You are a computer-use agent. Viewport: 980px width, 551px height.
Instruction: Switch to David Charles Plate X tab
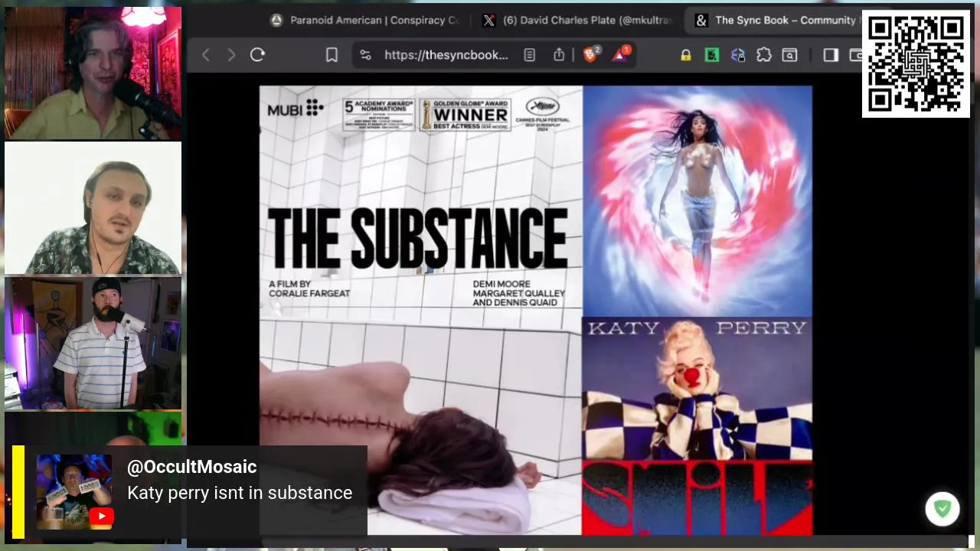pos(577,21)
